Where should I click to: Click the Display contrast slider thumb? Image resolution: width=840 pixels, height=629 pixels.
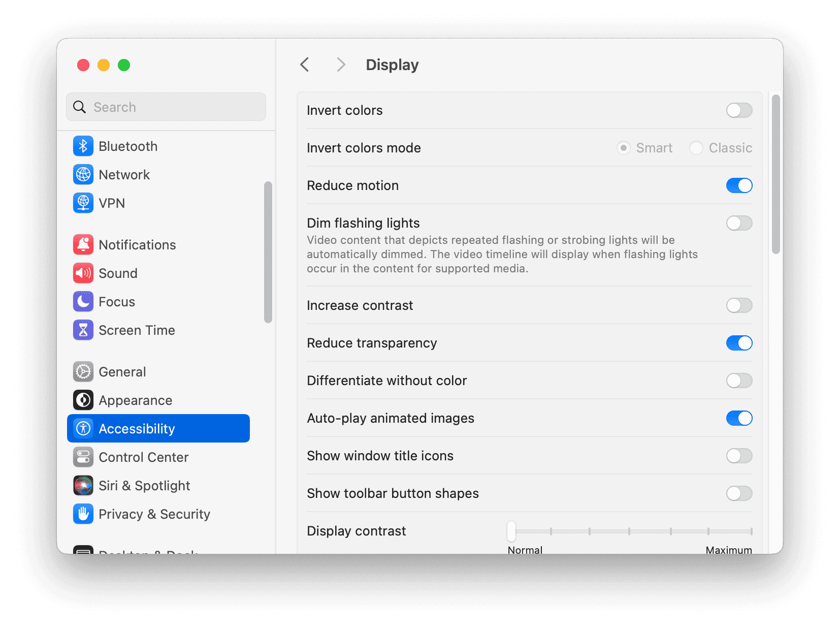[x=511, y=531]
